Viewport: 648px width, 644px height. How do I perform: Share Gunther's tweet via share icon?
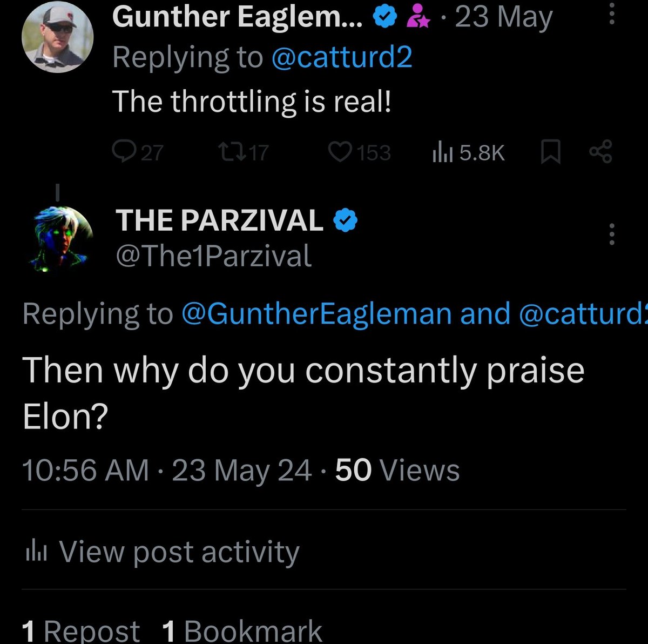(600, 152)
